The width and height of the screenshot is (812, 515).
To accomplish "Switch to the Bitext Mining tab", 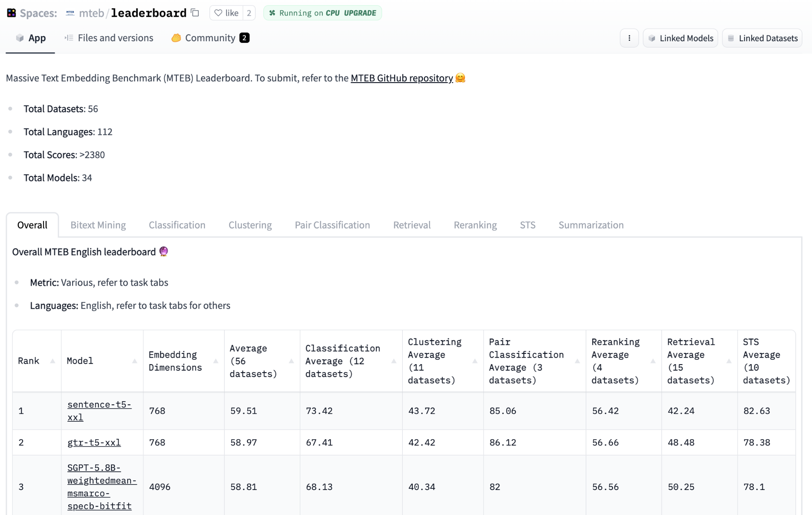I will (x=98, y=225).
